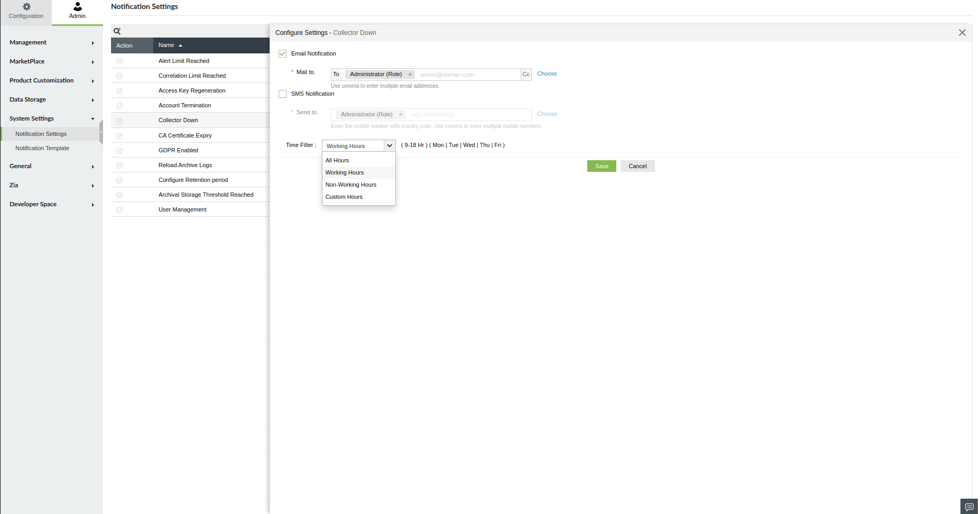Image resolution: width=980 pixels, height=514 pixels.
Task: Choose Custom Hours option
Action: [x=358, y=197]
